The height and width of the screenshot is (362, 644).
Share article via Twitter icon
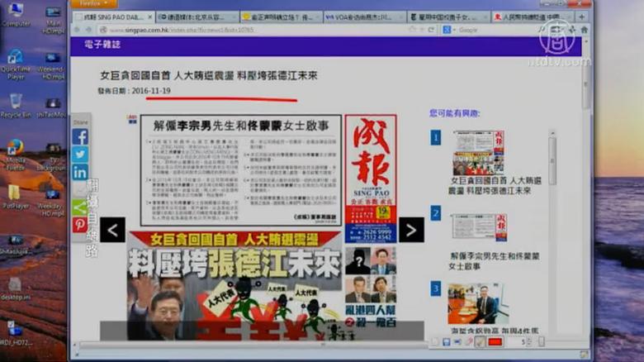point(80,155)
